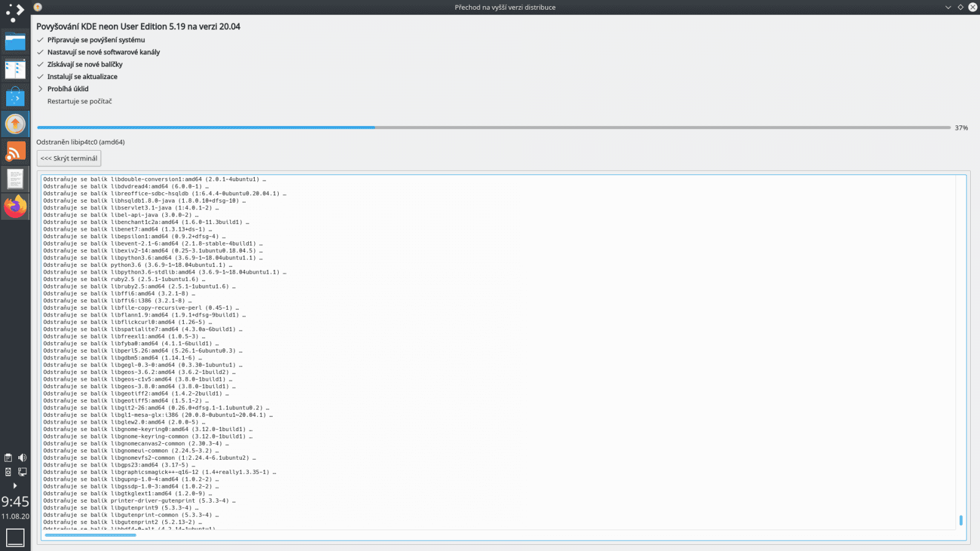Click the checkmark beside 'Připravuje se povýšení systému'
This screenshot has height=551, width=980.
click(x=40, y=40)
